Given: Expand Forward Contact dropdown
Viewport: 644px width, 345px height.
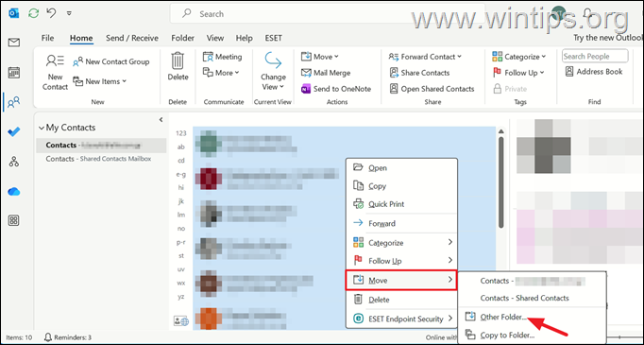Looking at the screenshot, I should tap(425, 57).
